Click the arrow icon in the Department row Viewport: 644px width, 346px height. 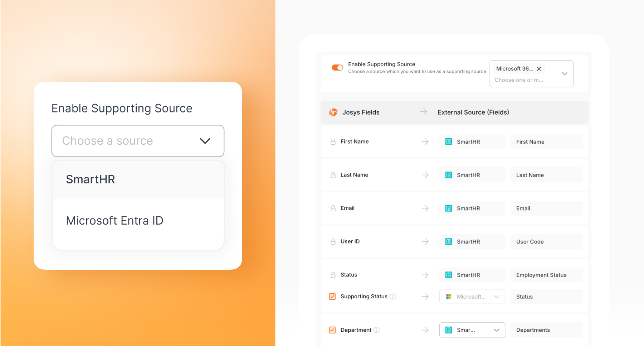425,330
